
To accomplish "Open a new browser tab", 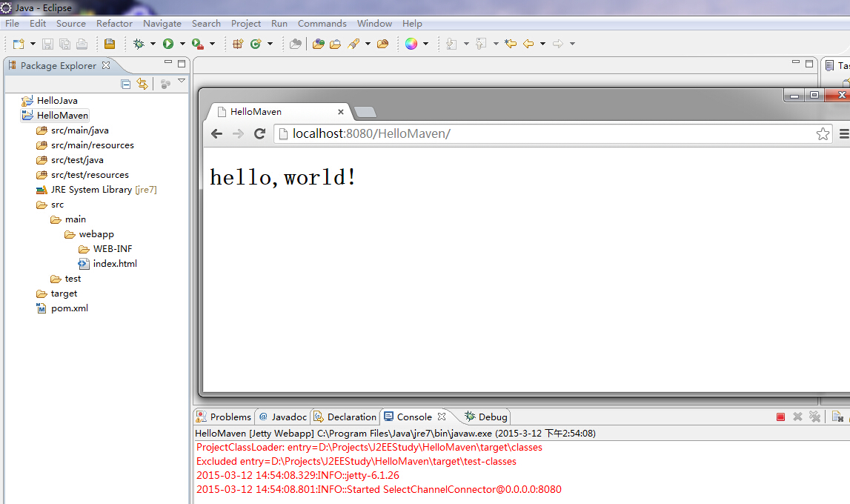I will [365, 112].
